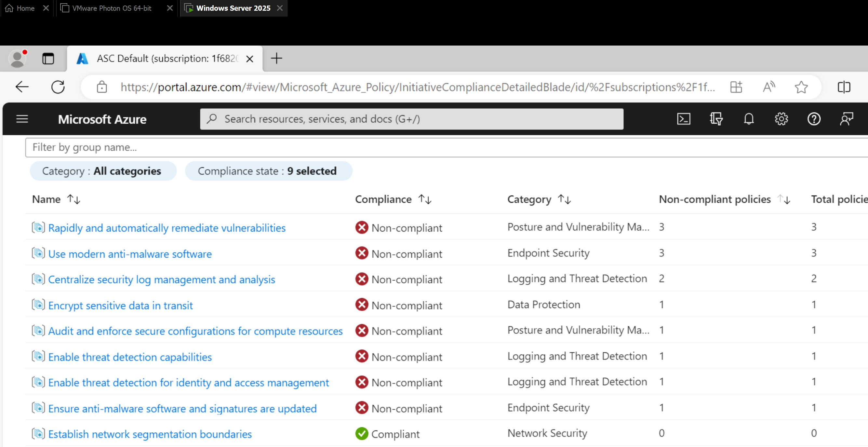Sort the table by Category column

coord(539,199)
